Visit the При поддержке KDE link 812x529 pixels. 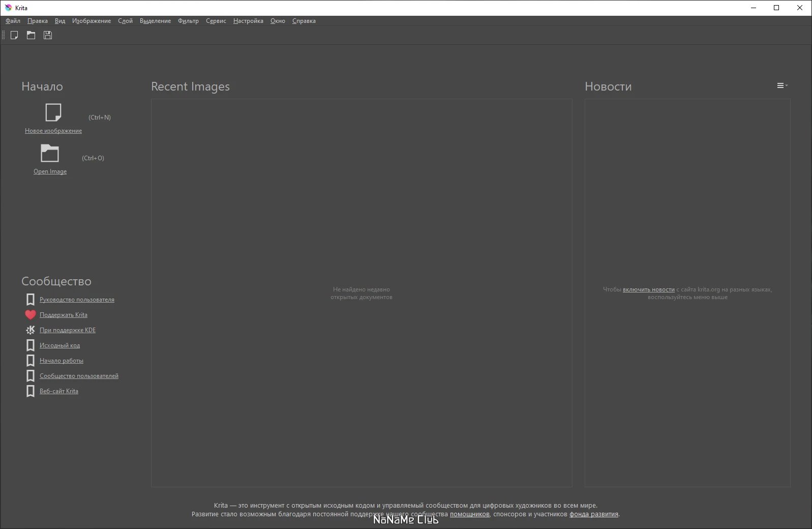pyautogui.click(x=68, y=330)
